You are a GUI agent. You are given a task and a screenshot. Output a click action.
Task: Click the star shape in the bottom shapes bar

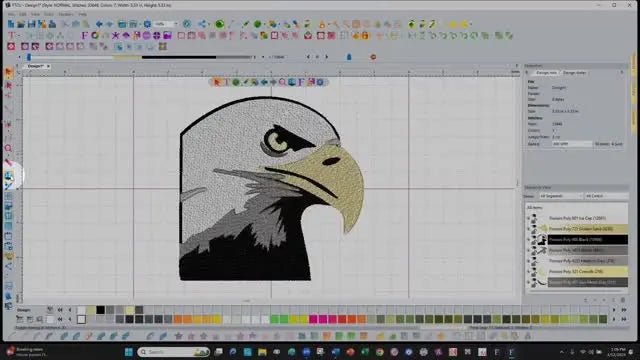178,336
